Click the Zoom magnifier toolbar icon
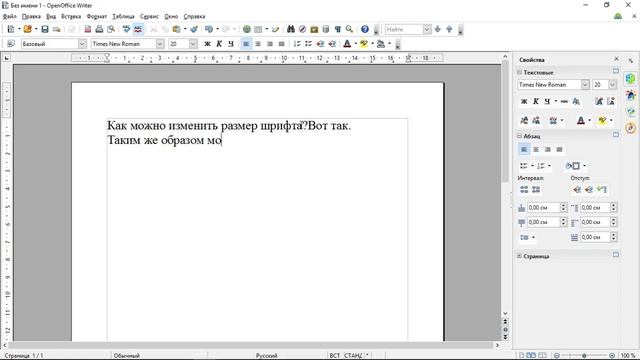 (x=349, y=29)
